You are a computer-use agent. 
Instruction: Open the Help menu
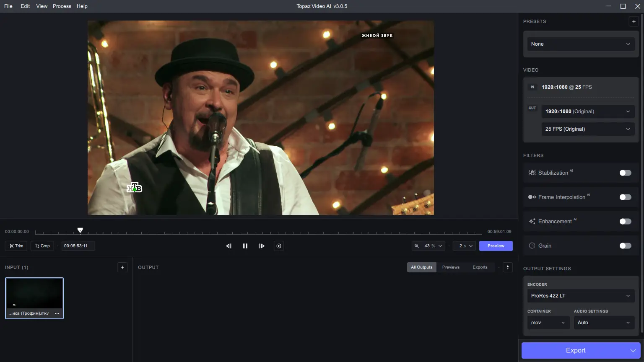pos(82,6)
